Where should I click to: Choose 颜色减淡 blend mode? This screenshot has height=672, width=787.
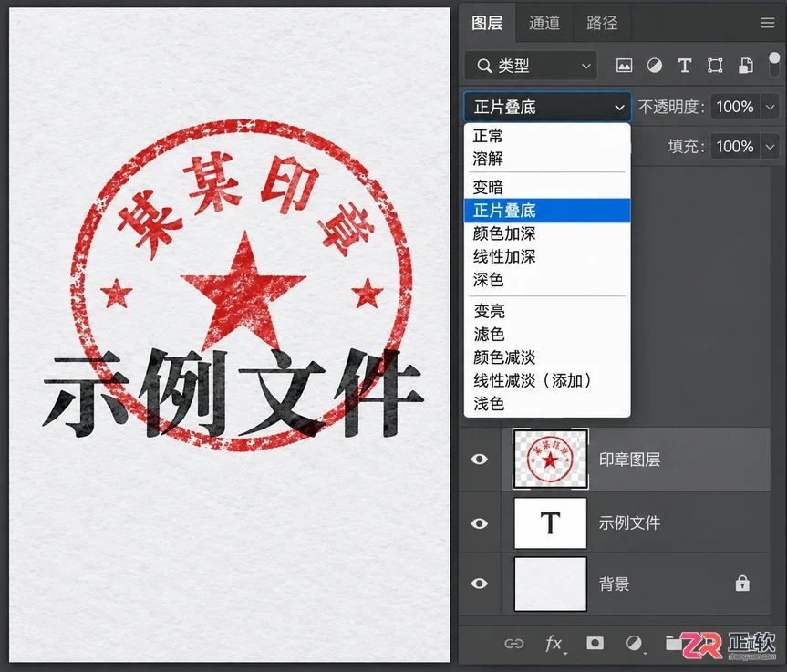click(547, 357)
